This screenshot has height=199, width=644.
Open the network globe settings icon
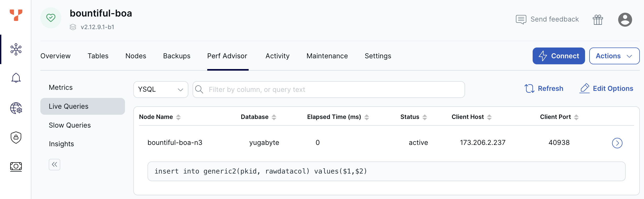[x=16, y=108]
